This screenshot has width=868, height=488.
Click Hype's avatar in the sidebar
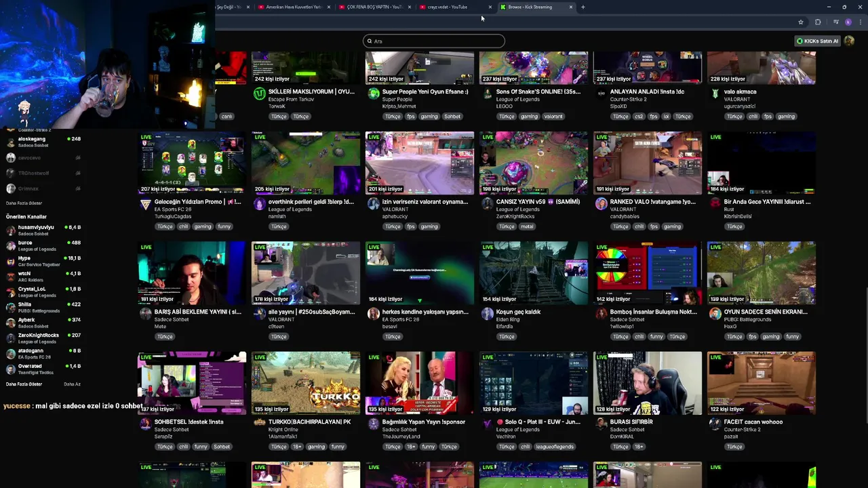[x=11, y=261]
